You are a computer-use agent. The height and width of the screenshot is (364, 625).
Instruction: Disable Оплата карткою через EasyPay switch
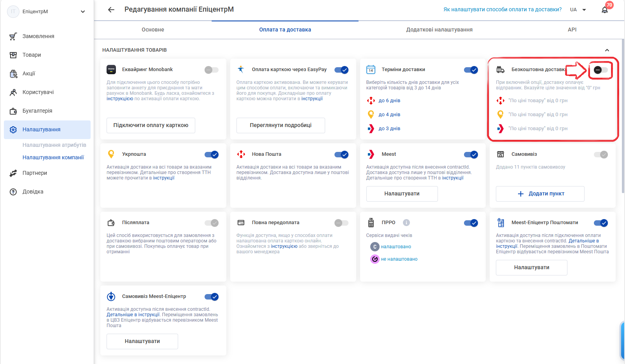tap(341, 70)
